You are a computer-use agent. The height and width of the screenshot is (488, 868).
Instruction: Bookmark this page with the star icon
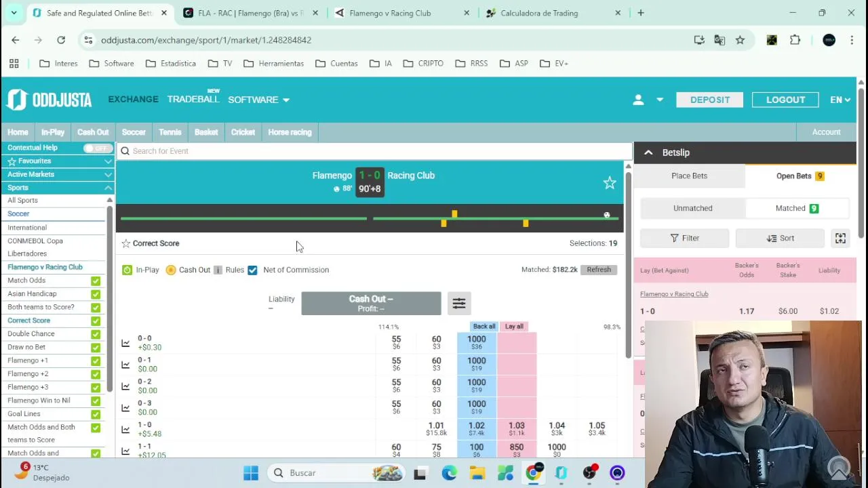[740, 40]
